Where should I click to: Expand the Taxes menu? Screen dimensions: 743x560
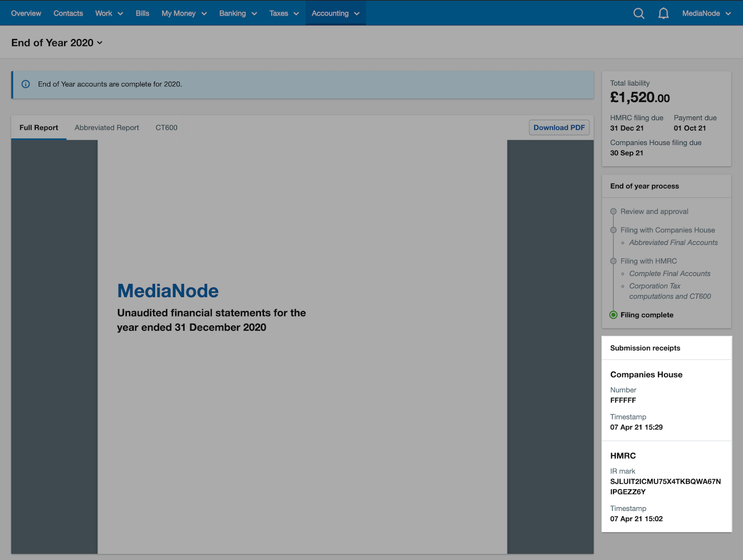[x=284, y=13]
